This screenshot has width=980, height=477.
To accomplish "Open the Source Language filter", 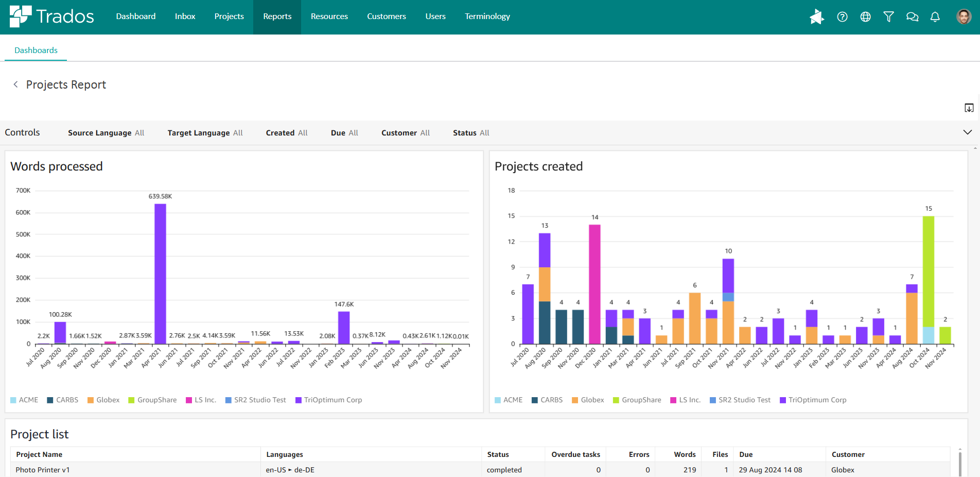I will point(106,133).
